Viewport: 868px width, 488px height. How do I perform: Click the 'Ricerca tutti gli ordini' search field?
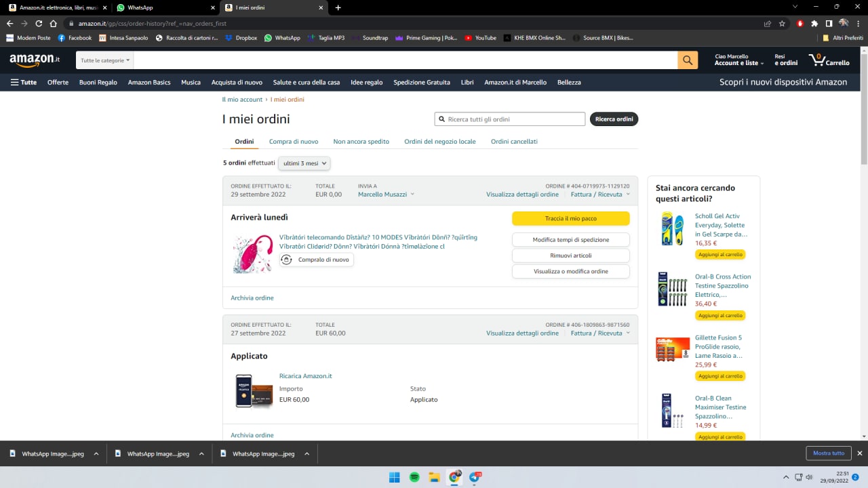click(513, 119)
